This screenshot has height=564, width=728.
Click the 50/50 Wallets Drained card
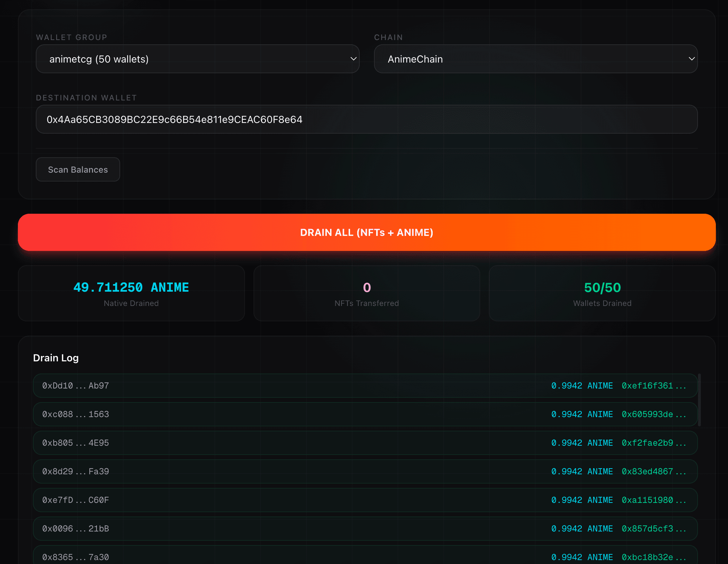click(x=602, y=293)
